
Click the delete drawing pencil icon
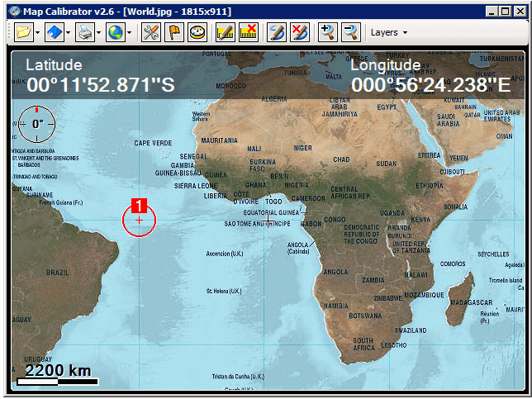coord(299,32)
